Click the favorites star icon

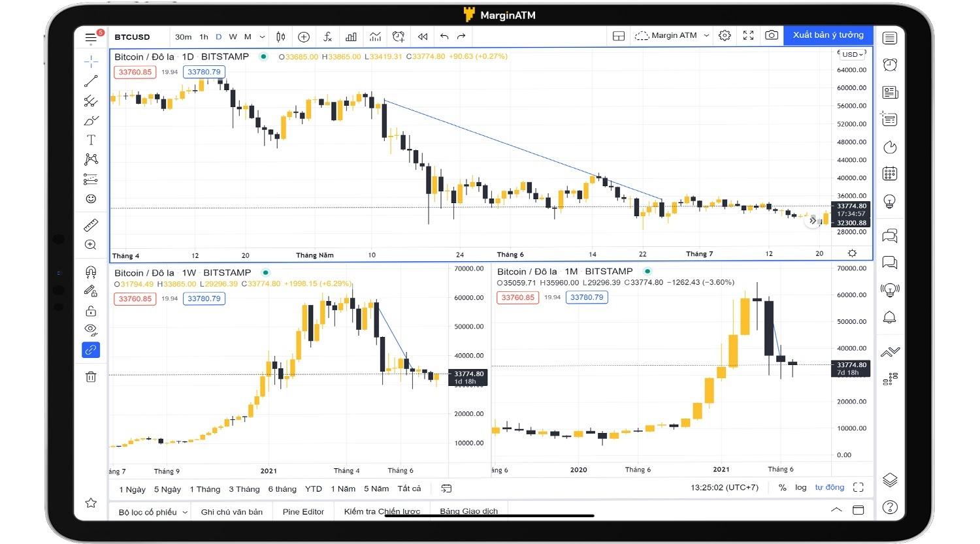coord(91,503)
